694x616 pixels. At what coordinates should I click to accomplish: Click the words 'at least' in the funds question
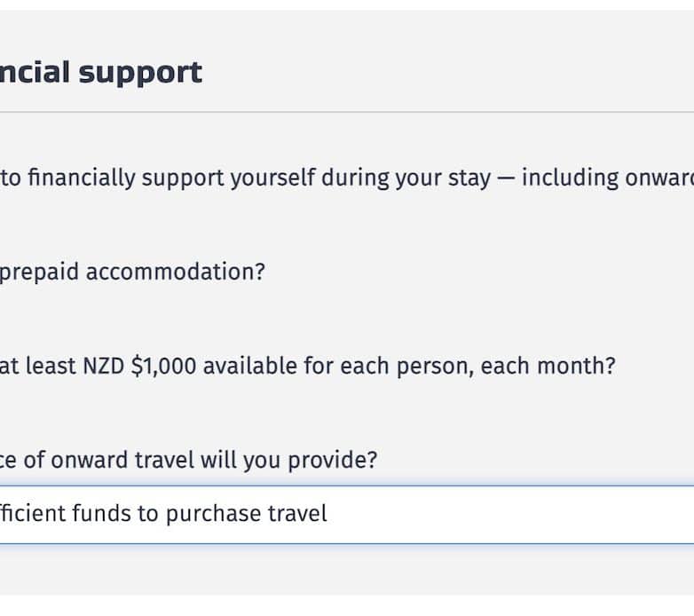(x=25, y=366)
